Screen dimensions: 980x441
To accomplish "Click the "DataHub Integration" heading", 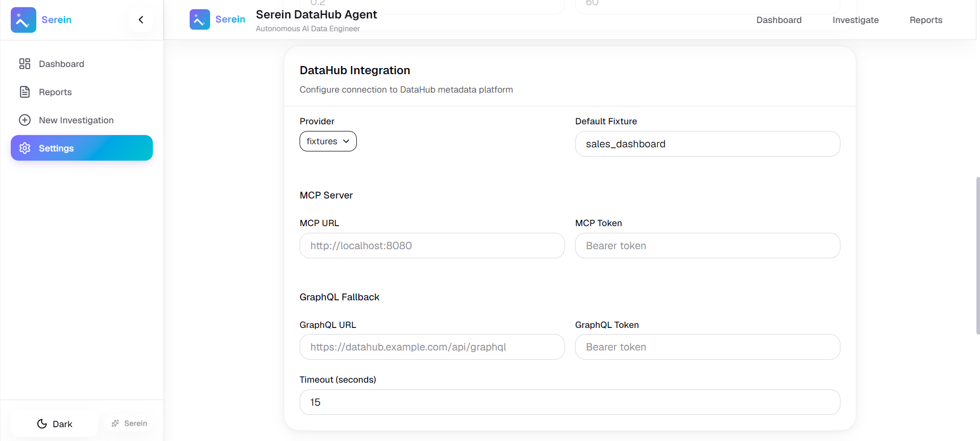I will (355, 71).
